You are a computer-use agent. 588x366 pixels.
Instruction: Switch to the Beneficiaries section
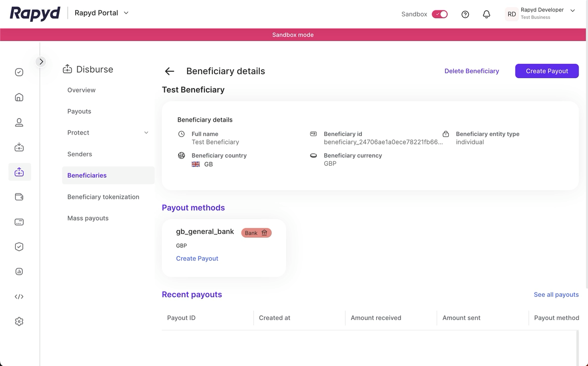[x=87, y=175]
